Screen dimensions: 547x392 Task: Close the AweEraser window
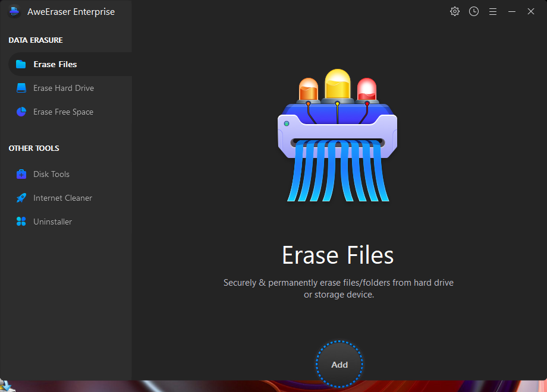530,12
